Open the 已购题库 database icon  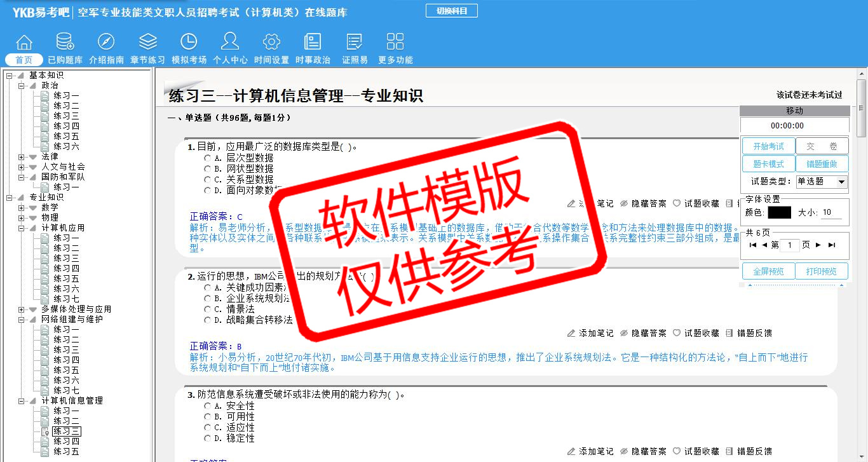point(65,42)
